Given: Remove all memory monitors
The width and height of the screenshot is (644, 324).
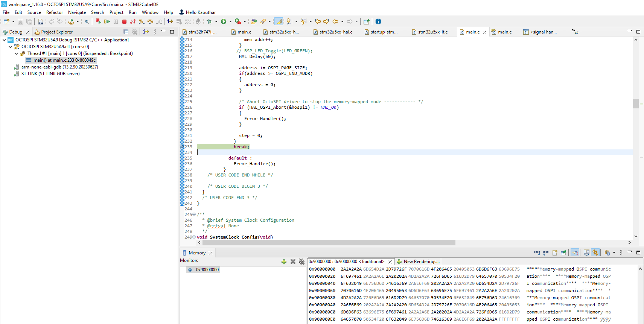Looking at the screenshot, I should (x=301, y=262).
